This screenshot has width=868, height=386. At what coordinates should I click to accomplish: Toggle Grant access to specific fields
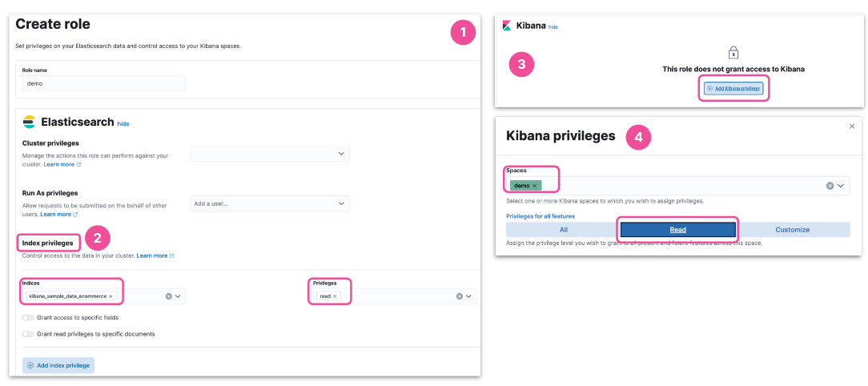point(29,318)
